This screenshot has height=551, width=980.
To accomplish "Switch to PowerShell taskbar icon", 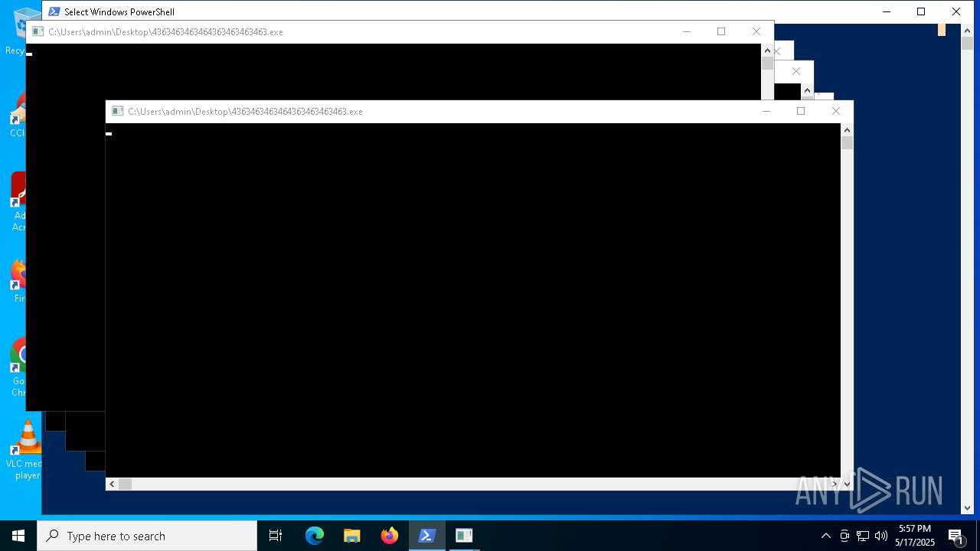I will pyautogui.click(x=427, y=536).
